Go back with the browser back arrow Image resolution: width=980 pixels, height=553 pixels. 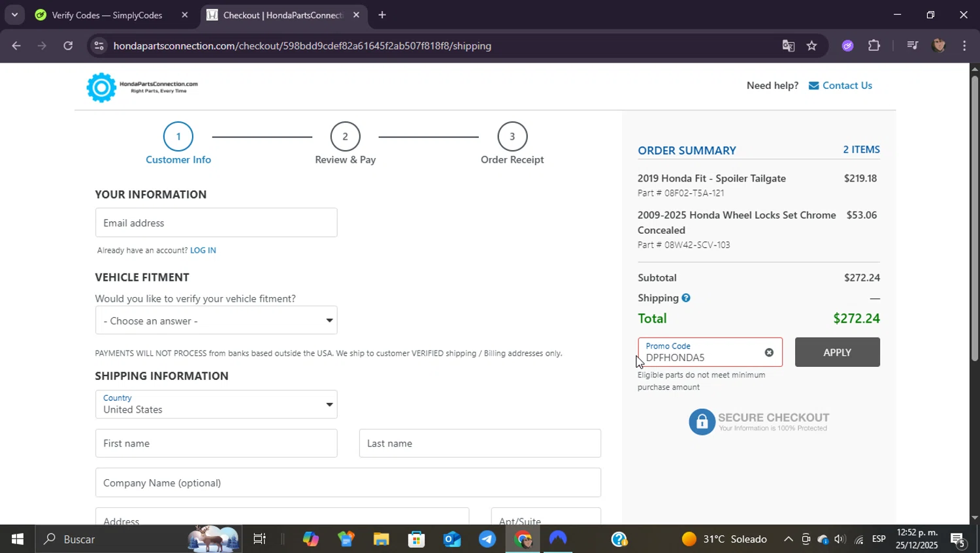[16, 46]
